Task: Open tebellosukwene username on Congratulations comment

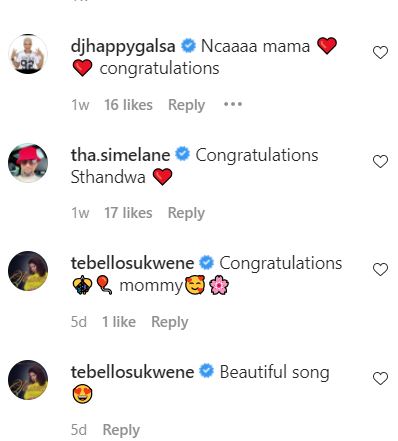Action: pos(132,263)
